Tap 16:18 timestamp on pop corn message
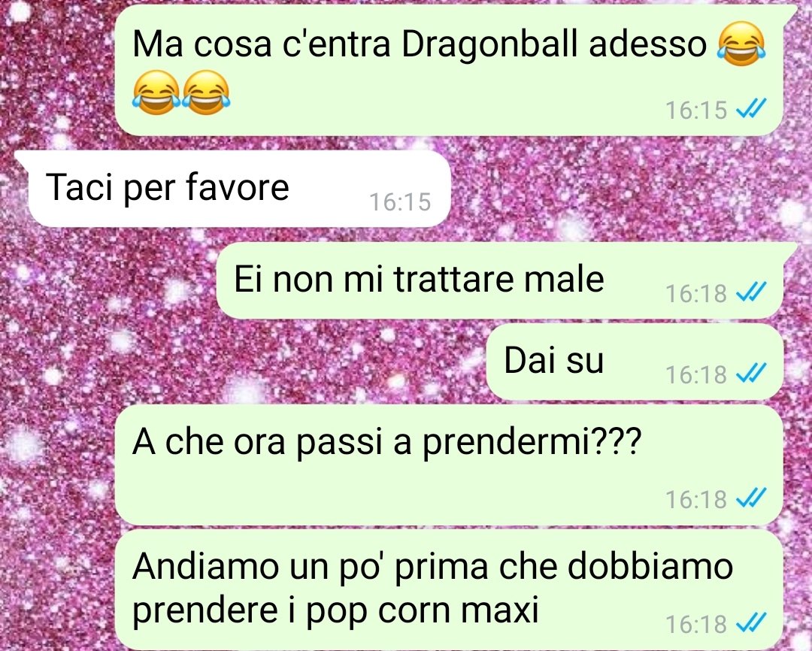Screen dimensions: 812x651 (x=696, y=623)
